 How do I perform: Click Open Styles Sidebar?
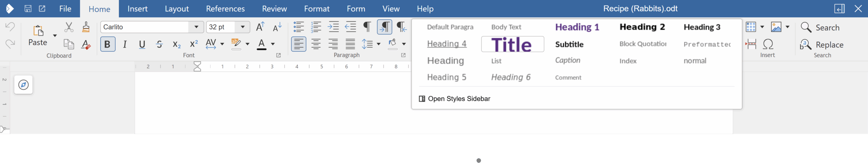click(455, 99)
